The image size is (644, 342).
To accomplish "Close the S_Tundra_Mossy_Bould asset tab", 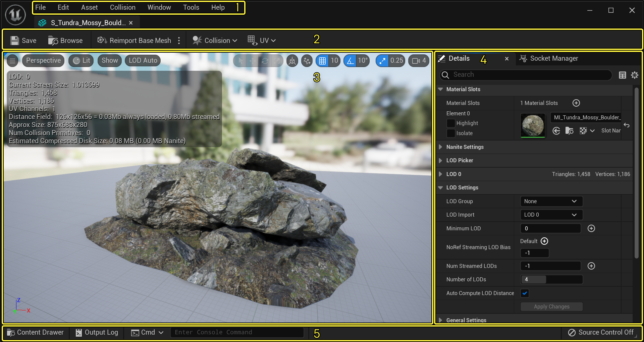I will pyautogui.click(x=131, y=23).
